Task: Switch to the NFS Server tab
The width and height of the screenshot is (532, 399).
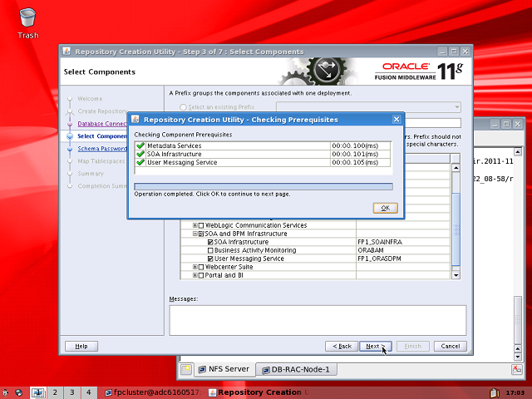Action: (x=224, y=369)
